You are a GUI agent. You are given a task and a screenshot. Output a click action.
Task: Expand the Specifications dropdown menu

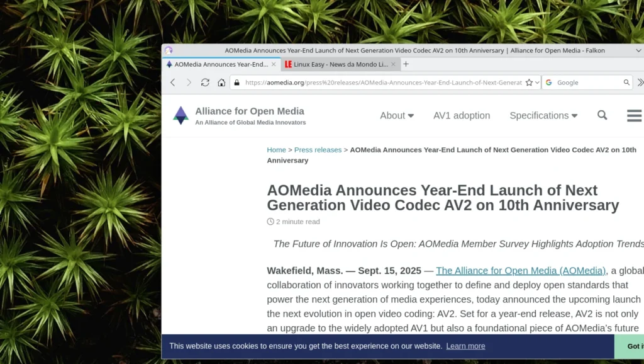point(543,115)
